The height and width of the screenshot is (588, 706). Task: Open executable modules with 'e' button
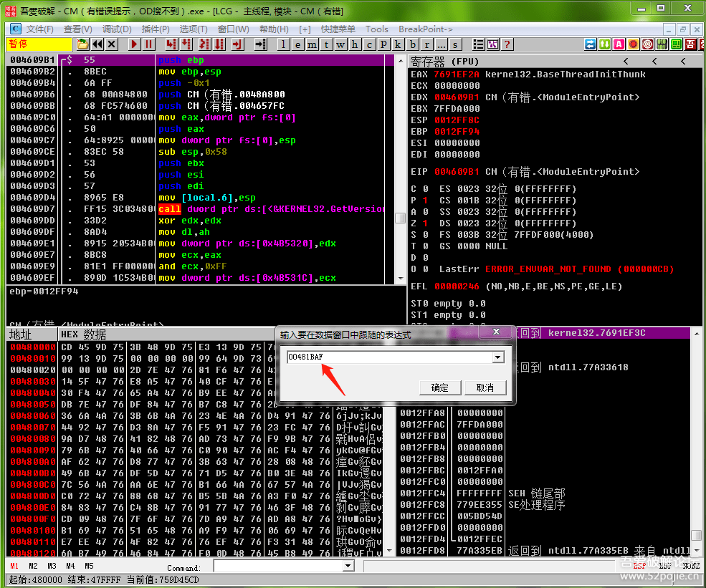pyautogui.click(x=297, y=44)
